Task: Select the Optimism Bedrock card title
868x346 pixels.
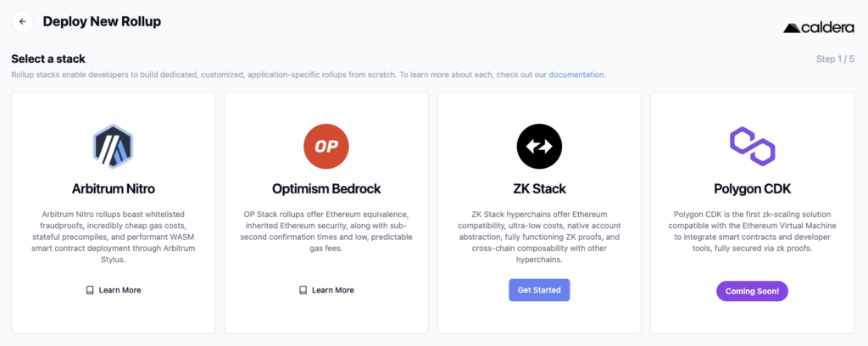Action: [326, 188]
